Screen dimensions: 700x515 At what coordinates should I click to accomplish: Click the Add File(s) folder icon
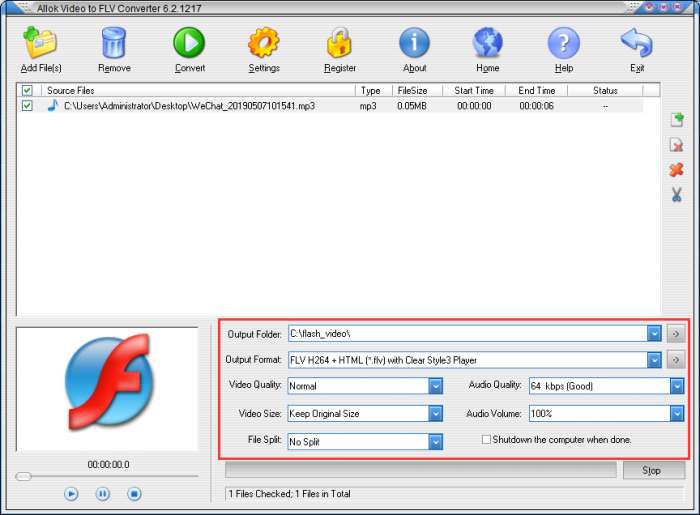click(x=40, y=42)
